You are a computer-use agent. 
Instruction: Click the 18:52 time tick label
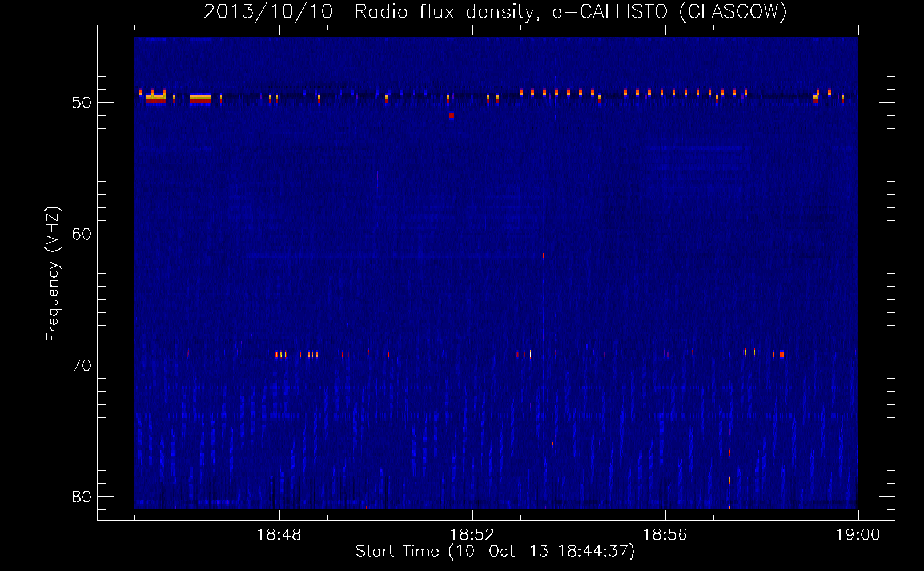pos(472,535)
